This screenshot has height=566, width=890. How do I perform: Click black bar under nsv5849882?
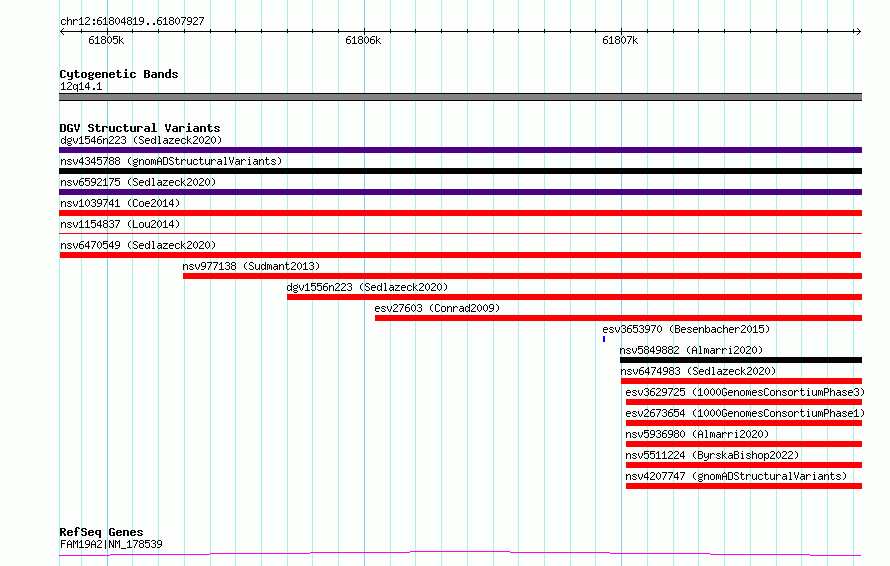click(x=741, y=360)
